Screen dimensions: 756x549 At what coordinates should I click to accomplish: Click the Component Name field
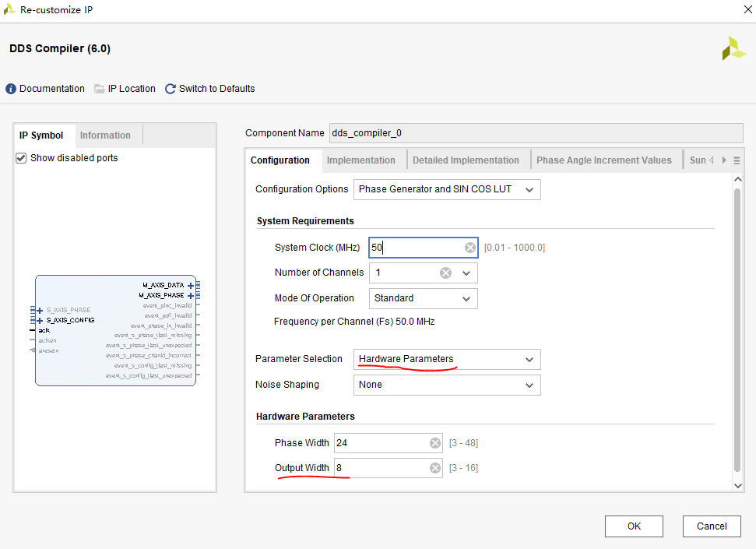tap(536, 133)
